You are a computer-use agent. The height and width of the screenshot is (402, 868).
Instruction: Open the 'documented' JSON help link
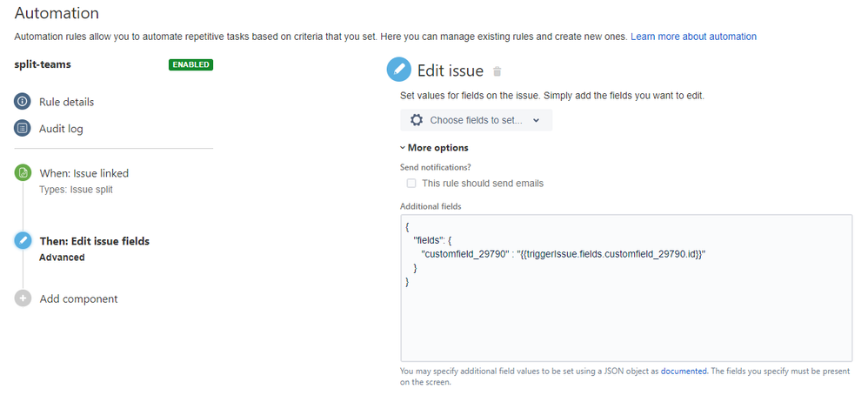[x=684, y=372]
